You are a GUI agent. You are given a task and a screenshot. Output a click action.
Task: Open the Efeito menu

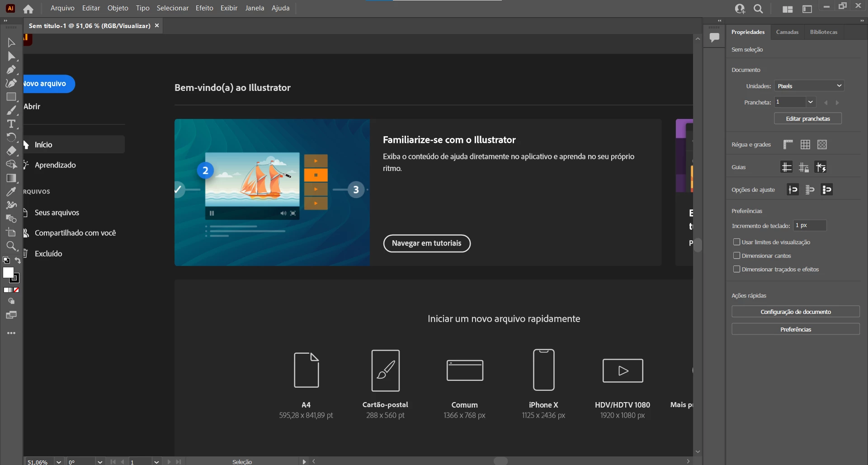[x=204, y=8]
